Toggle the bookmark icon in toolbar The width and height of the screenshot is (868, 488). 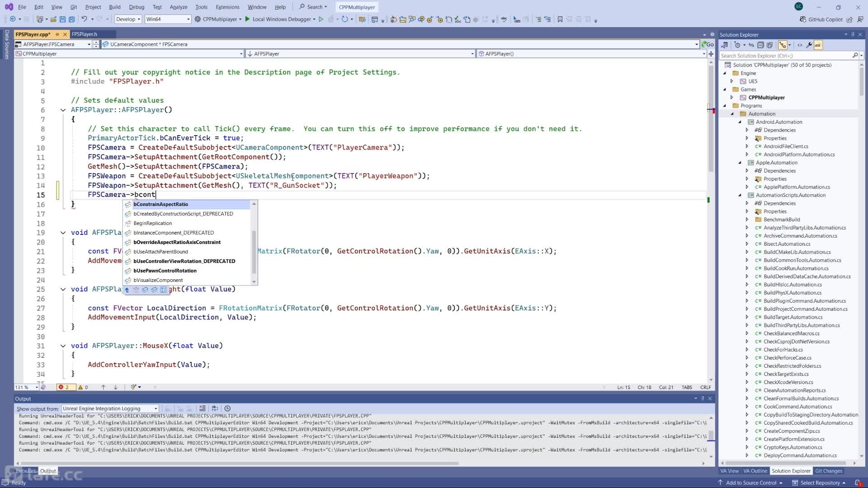[560, 19]
